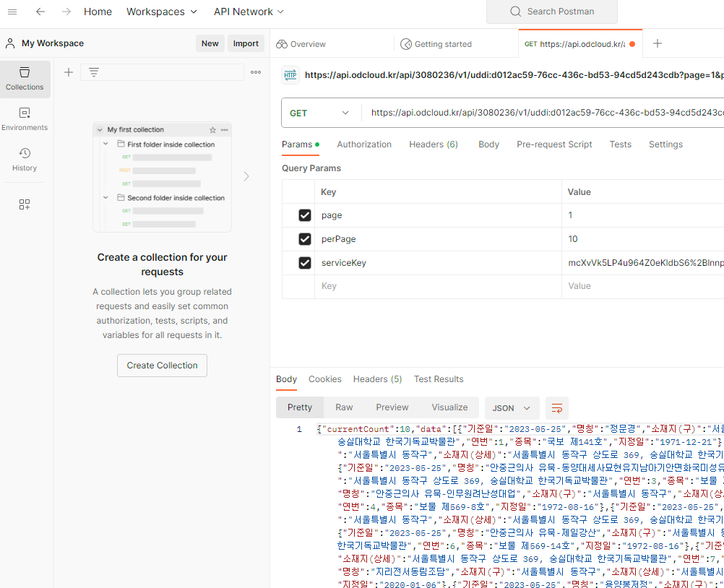Click the First folder inside collection icon

tap(121, 144)
